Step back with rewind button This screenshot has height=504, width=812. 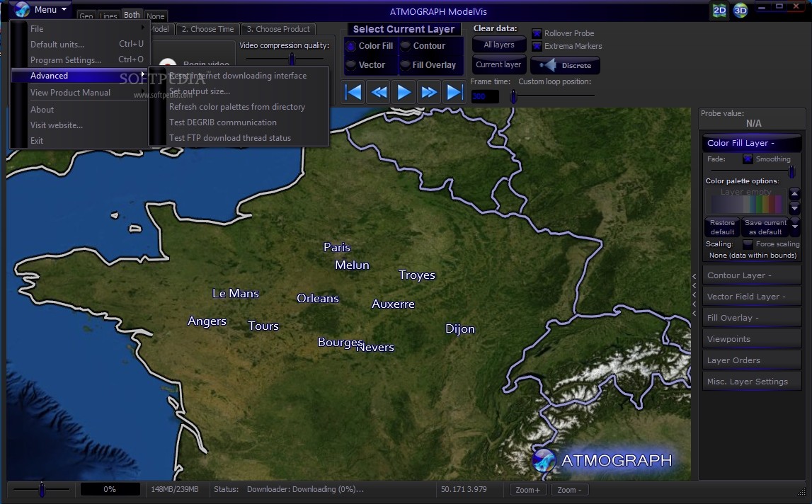[379, 93]
